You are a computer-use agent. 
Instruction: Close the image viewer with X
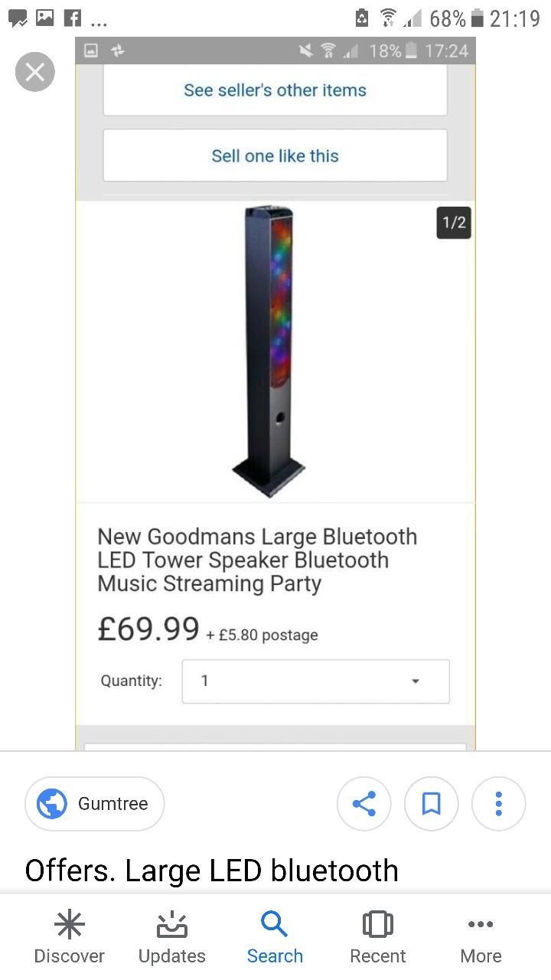[35, 72]
